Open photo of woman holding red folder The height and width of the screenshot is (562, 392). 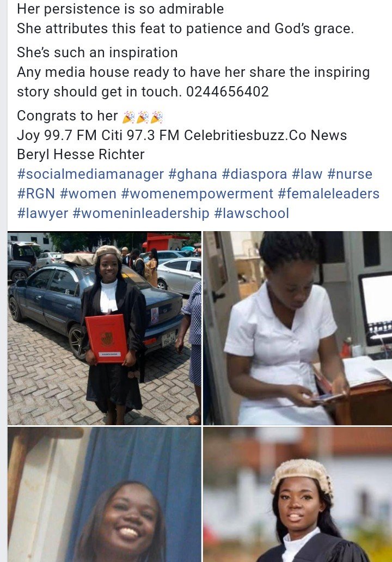click(104, 328)
